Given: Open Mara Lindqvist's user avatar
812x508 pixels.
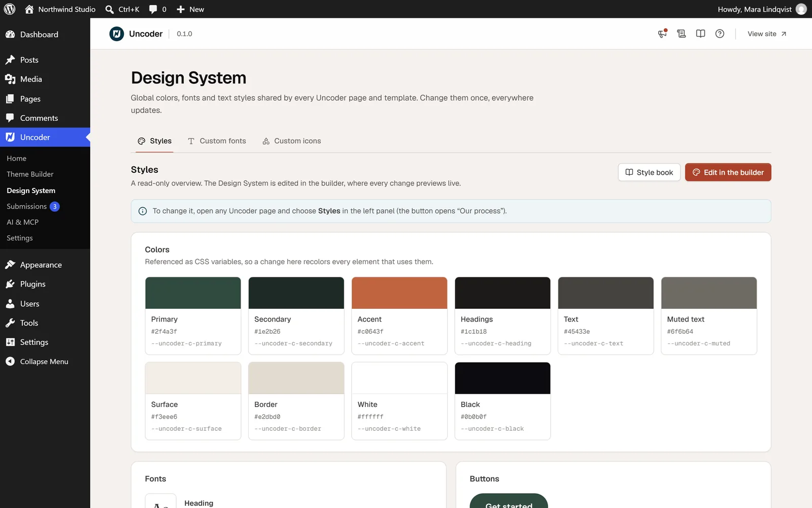Looking at the screenshot, I should pyautogui.click(x=801, y=9).
